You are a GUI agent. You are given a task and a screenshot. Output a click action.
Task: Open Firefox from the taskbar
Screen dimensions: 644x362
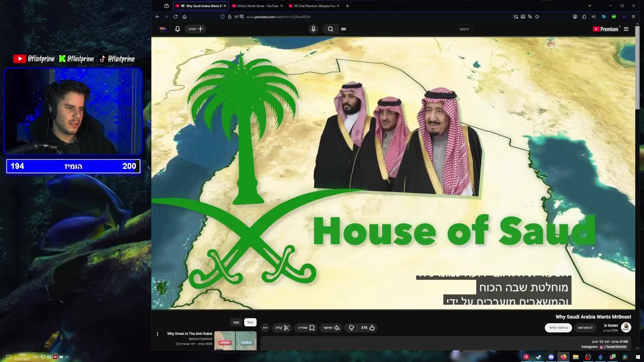point(563,357)
